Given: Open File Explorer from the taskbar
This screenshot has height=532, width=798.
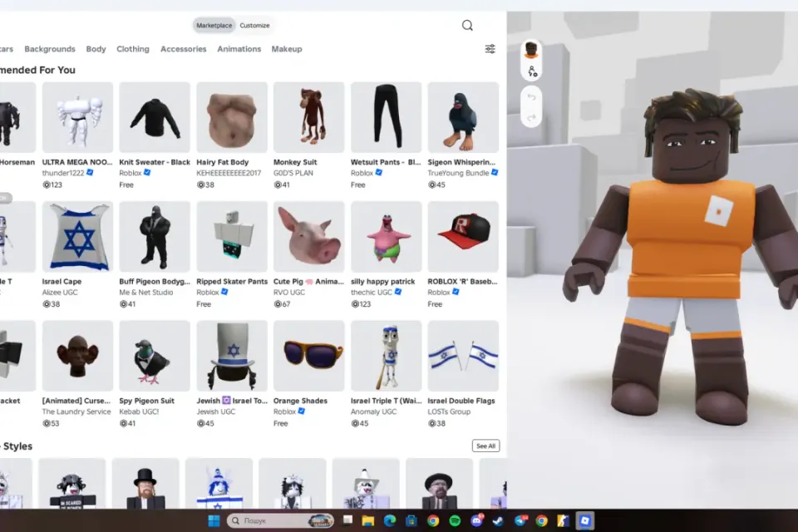Looking at the screenshot, I should [368, 521].
